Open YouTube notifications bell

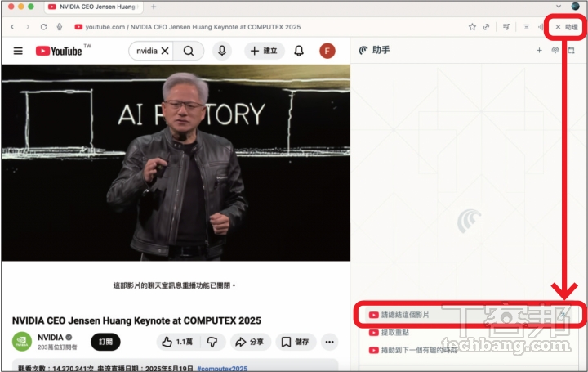pos(299,51)
